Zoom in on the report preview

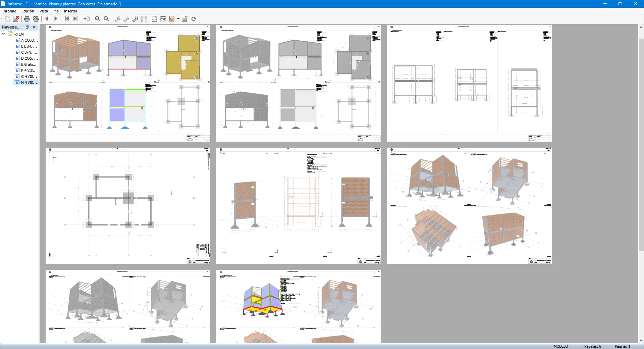(x=98, y=19)
